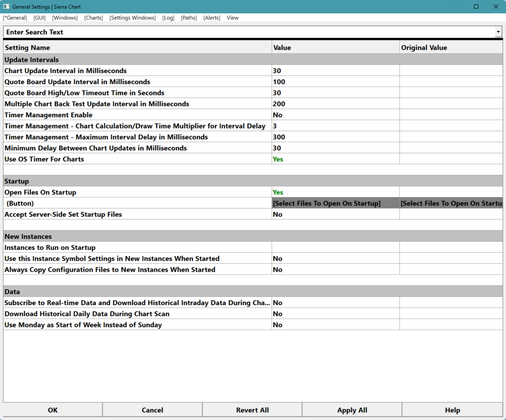Viewport: 506px width, 420px height.
Task: Edit Multiple Chart Back Test Update Interval value 200
Action: pyautogui.click(x=335, y=104)
